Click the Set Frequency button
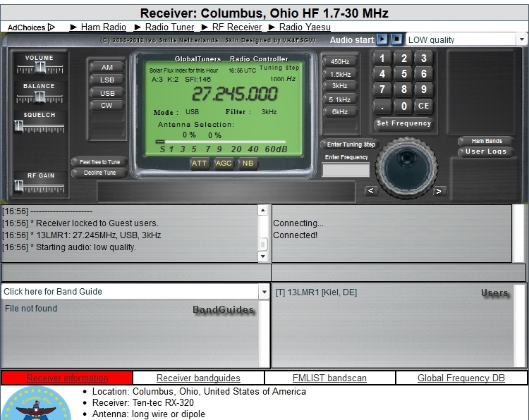 click(x=403, y=123)
